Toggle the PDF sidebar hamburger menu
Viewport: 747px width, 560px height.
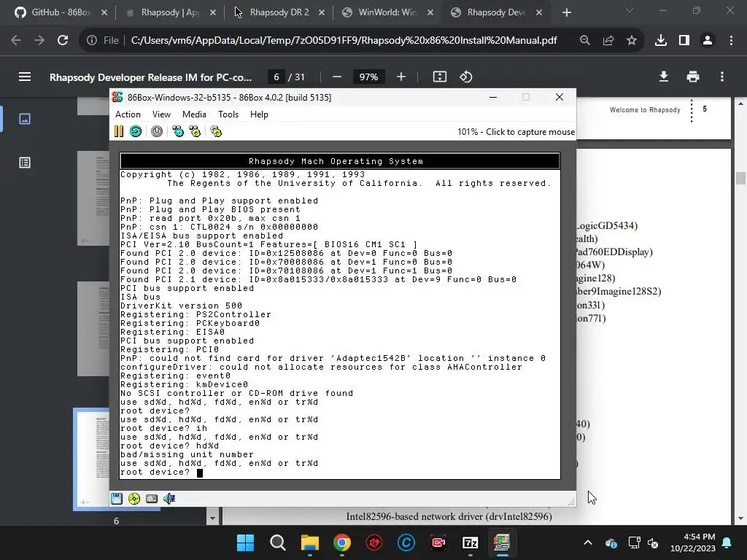[x=25, y=77]
